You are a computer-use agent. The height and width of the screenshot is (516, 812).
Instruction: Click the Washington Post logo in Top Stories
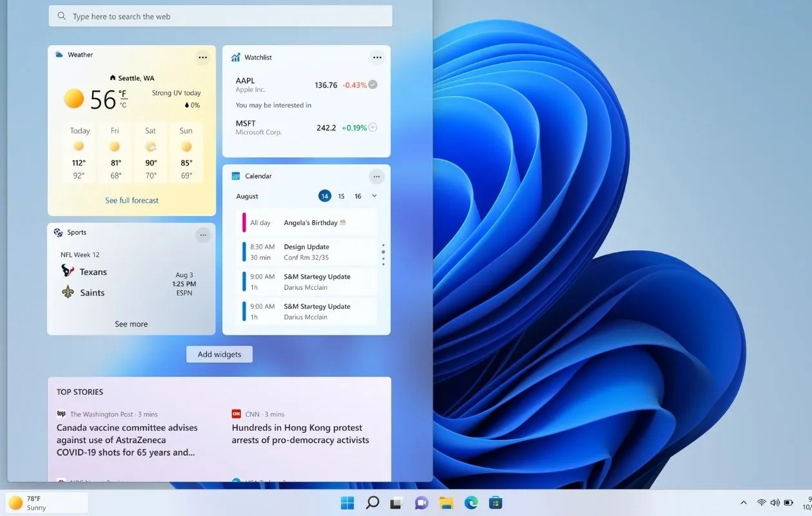61,413
